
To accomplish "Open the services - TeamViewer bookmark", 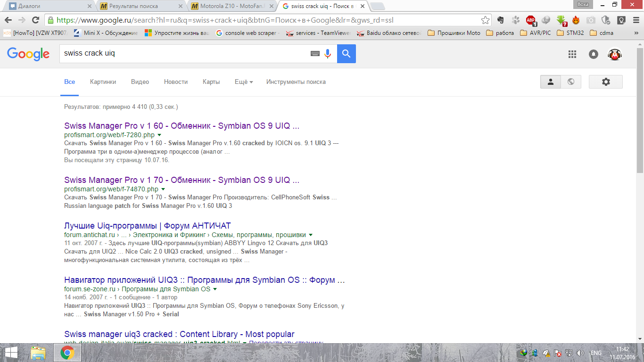I will [318, 33].
